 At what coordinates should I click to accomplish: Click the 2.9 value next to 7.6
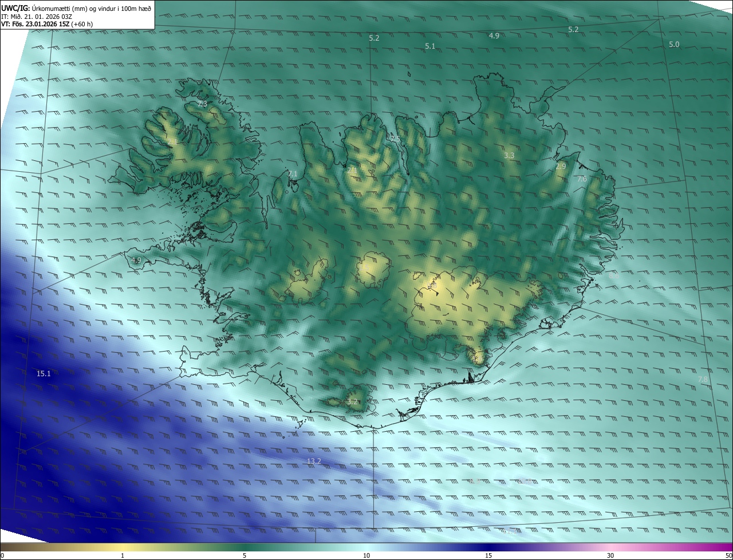tap(561, 166)
